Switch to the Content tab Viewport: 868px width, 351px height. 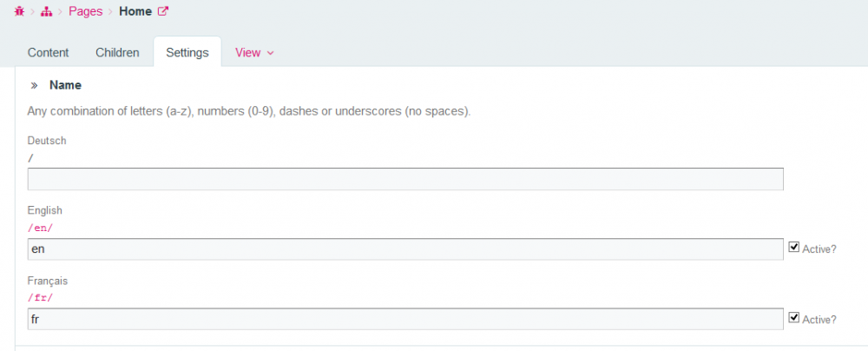click(x=48, y=52)
